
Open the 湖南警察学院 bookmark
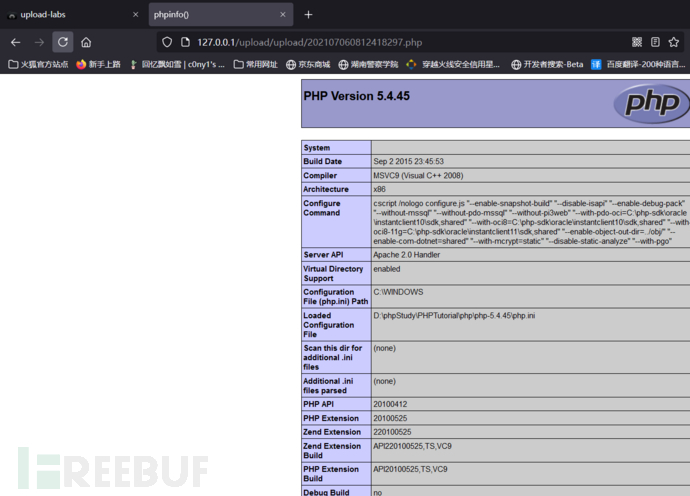[368, 65]
